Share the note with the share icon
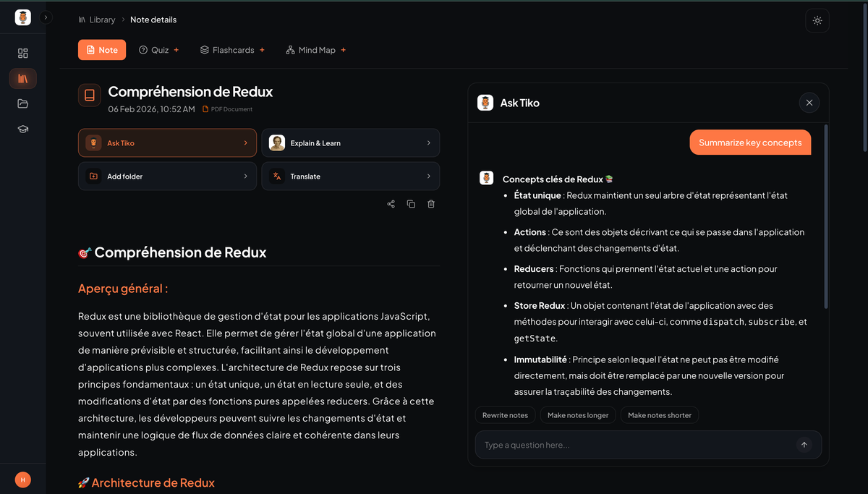 pos(391,204)
